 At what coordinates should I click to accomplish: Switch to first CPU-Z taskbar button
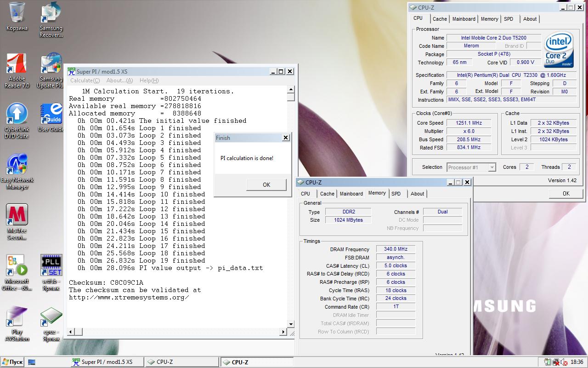click(x=182, y=362)
